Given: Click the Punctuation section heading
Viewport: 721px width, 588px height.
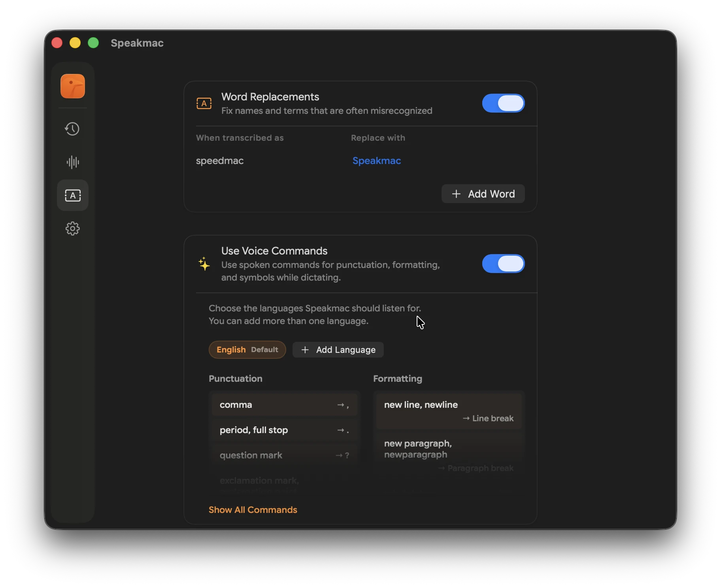Looking at the screenshot, I should (236, 379).
